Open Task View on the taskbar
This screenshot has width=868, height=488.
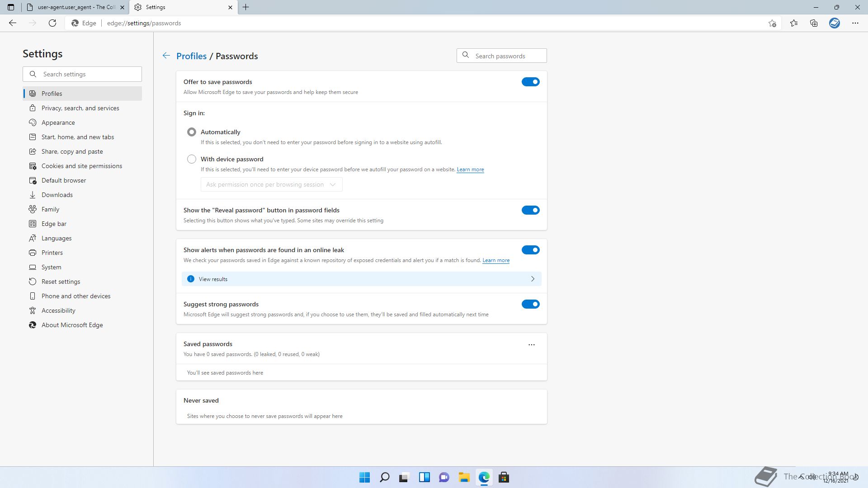tap(404, 477)
